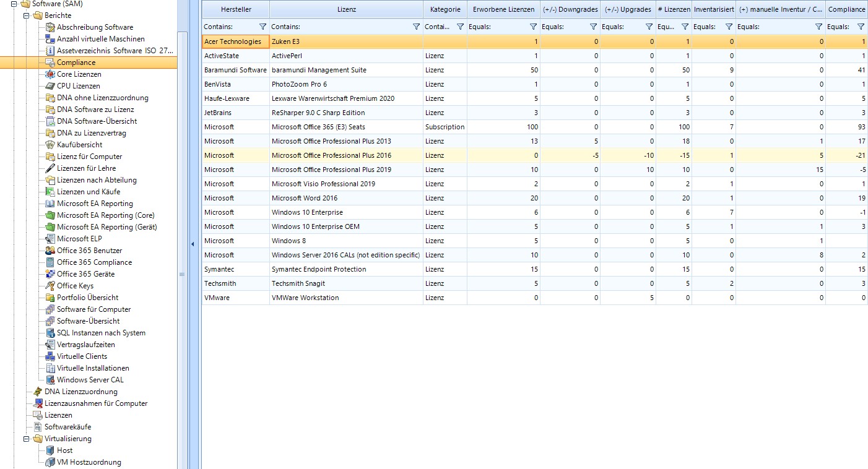The width and height of the screenshot is (868, 469).
Task: Select Lizenz für Computer tree item
Action: coord(90,157)
